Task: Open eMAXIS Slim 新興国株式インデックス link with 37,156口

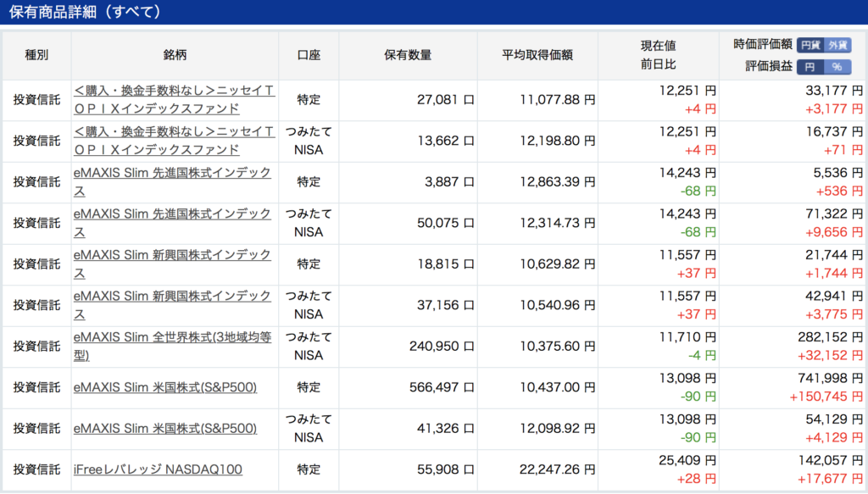Action: coord(172,305)
